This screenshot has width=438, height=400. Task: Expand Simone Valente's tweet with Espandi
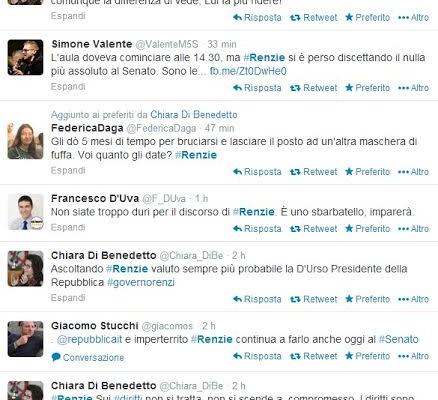click(68, 87)
